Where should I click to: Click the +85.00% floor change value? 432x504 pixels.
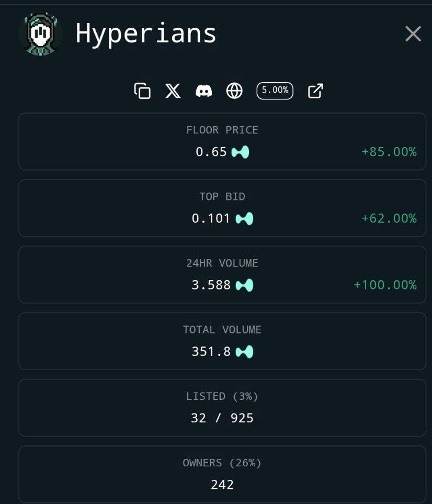tap(389, 152)
